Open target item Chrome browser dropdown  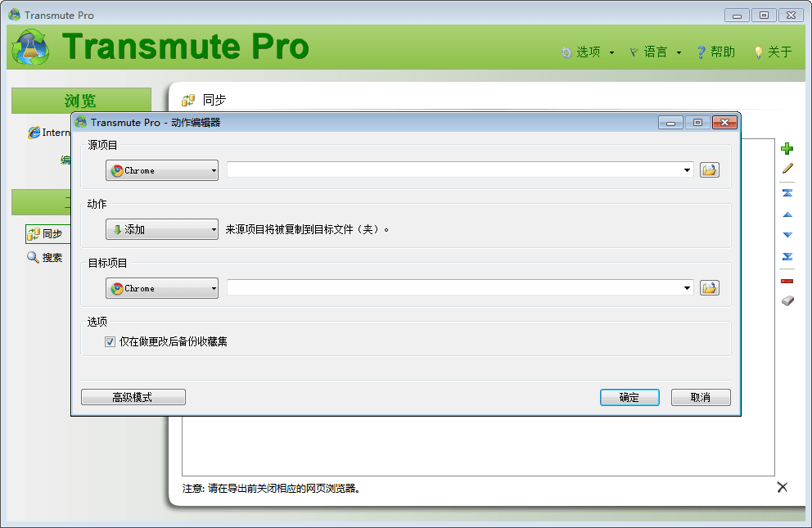[162, 288]
